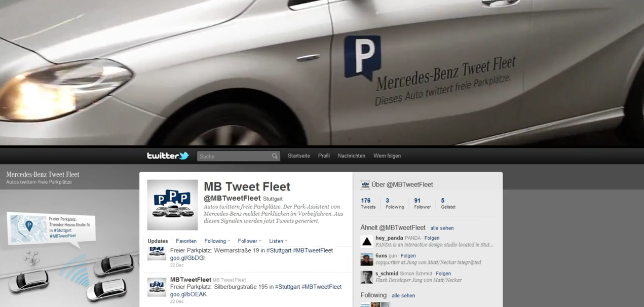Click the avatar beside the Weimarstraße 19 tweet
Screen dimensions: 644x307
[157, 254]
